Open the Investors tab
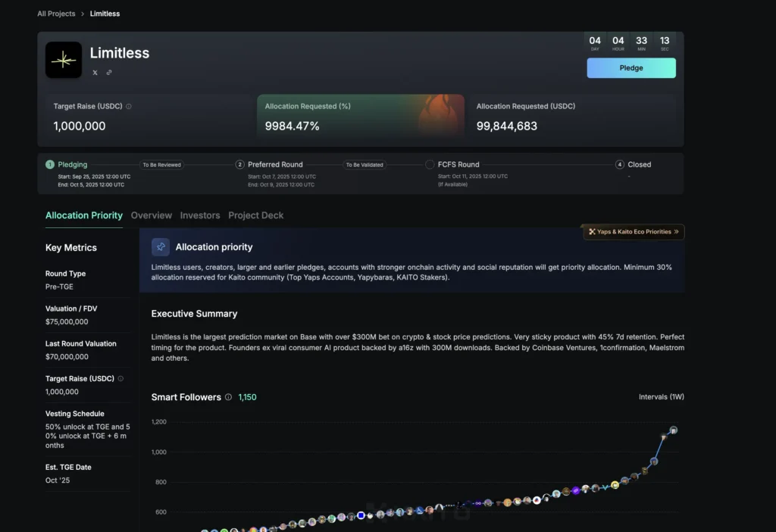This screenshot has height=532, width=776. click(x=200, y=215)
